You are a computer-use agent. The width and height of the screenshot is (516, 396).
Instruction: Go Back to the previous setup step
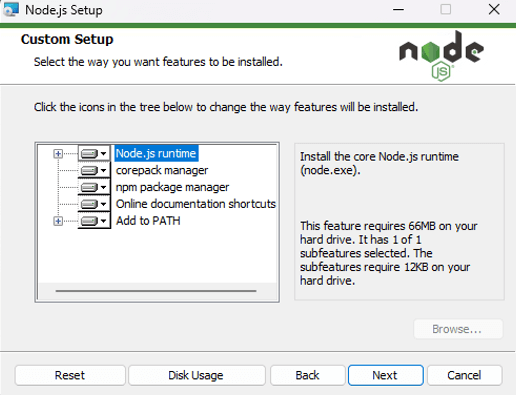(x=308, y=375)
